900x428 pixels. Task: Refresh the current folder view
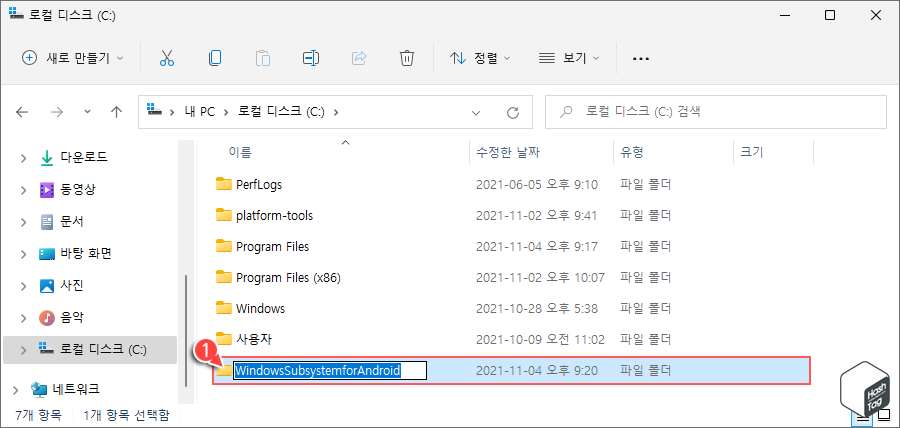click(513, 112)
